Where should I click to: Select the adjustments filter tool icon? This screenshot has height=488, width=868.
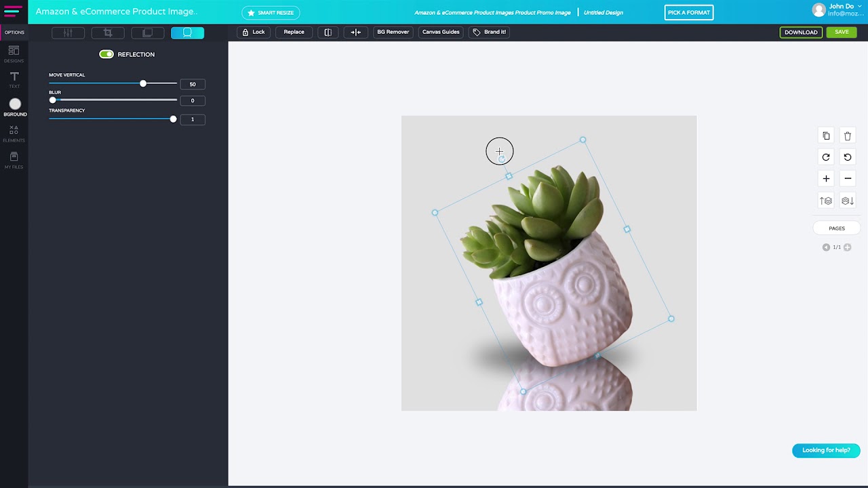pyautogui.click(x=68, y=32)
